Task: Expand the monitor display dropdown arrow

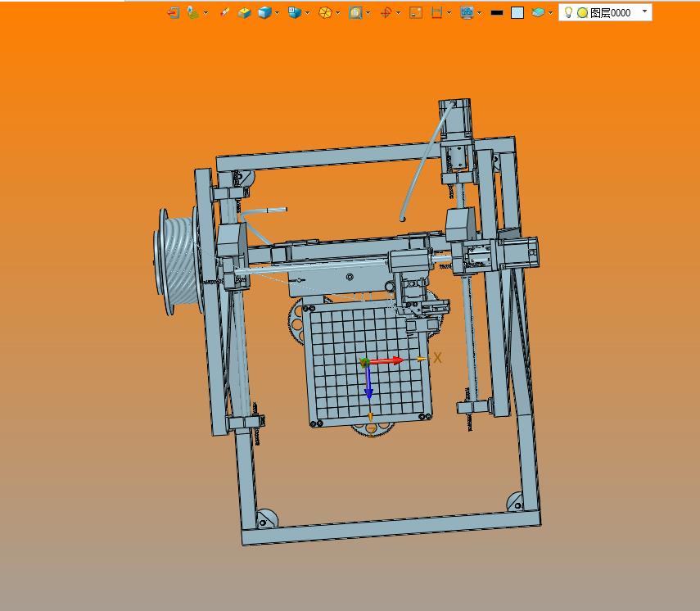Action: click(480, 13)
